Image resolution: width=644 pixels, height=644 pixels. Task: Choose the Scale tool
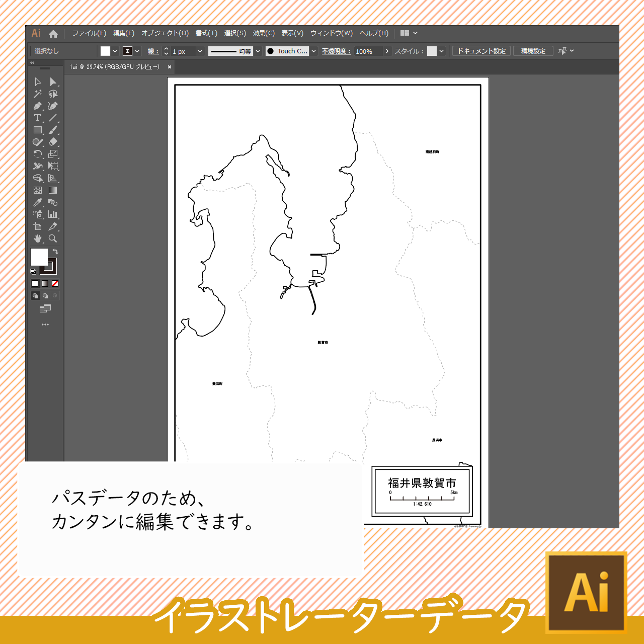[x=53, y=154]
